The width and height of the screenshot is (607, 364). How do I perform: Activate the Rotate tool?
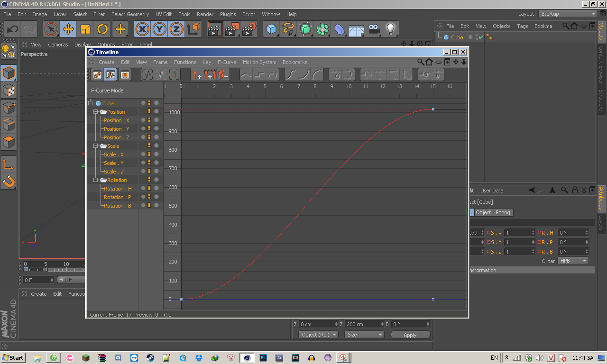point(102,29)
